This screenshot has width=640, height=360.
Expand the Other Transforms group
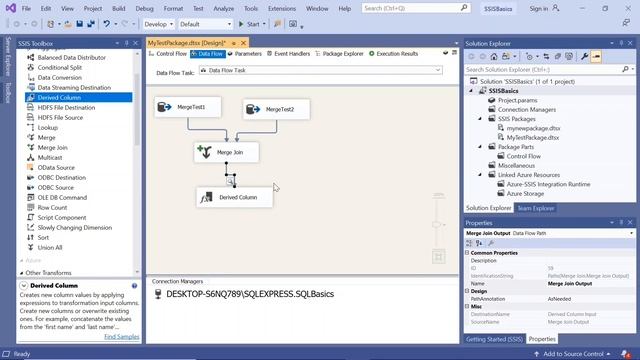[x=22, y=273]
